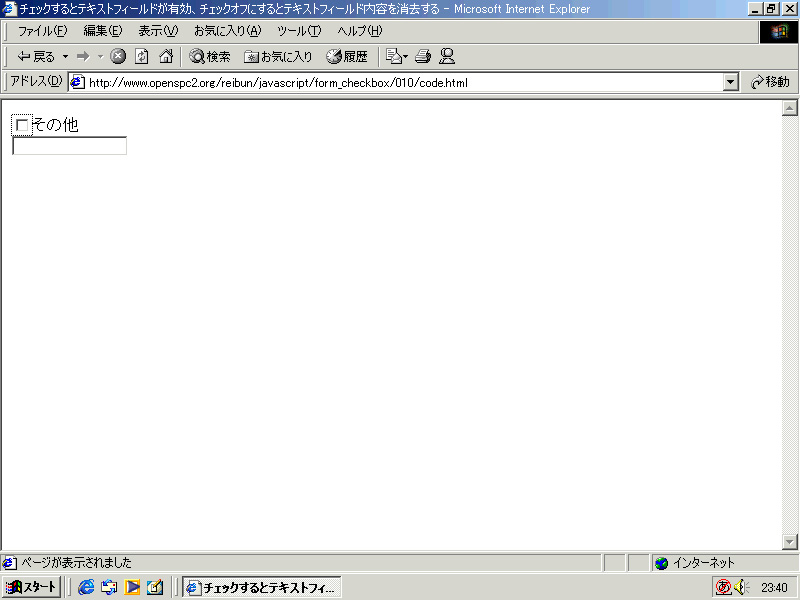Go to Home page icon
This screenshot has height=600, width=800.
pos(166,57)
